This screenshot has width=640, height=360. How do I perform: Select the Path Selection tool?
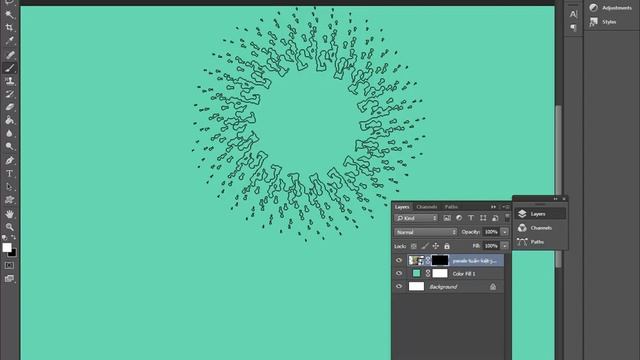coord(9,187)
